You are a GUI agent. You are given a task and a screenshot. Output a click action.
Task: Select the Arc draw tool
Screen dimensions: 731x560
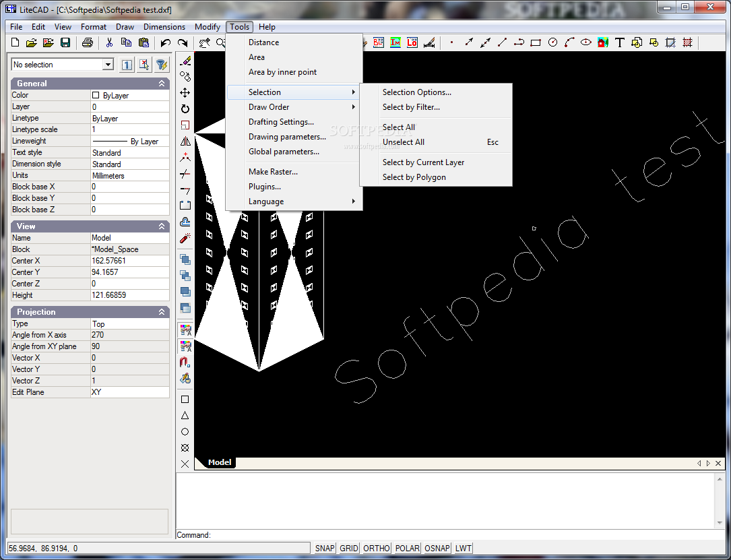[x=569, y=43]
